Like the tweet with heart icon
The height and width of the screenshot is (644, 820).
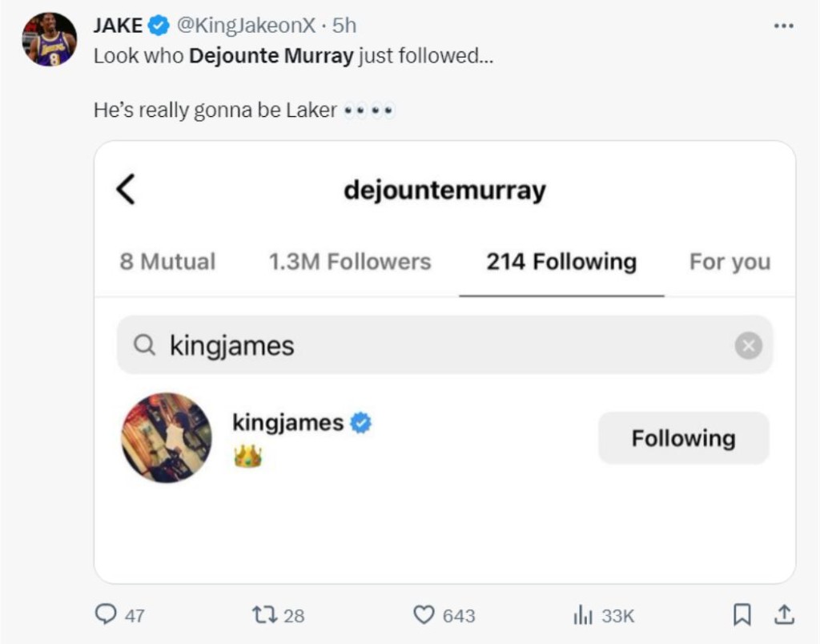(x=424, y=614)
